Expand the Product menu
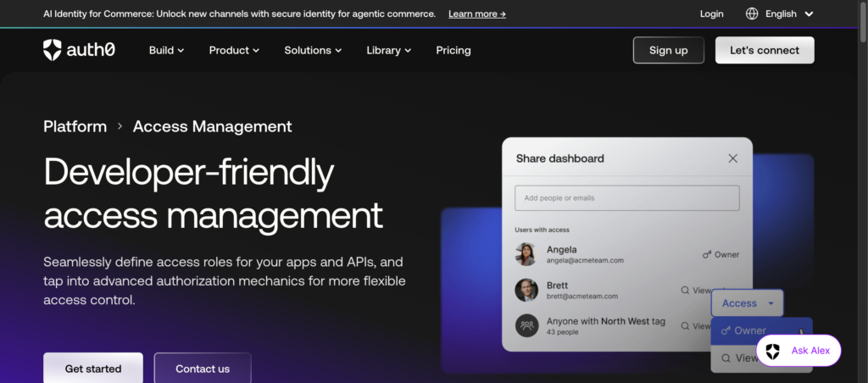This screenshot has height=383, width=868. (x=234, y=50)
